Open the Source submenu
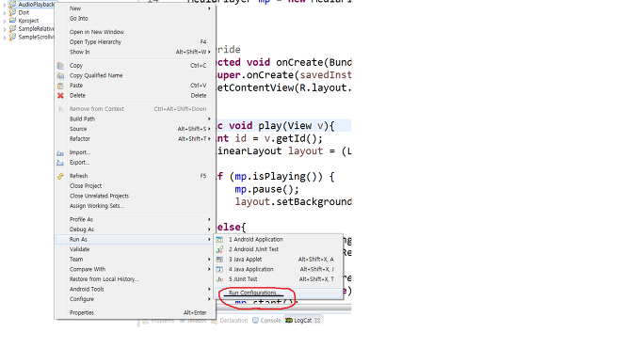 (136, 129)
